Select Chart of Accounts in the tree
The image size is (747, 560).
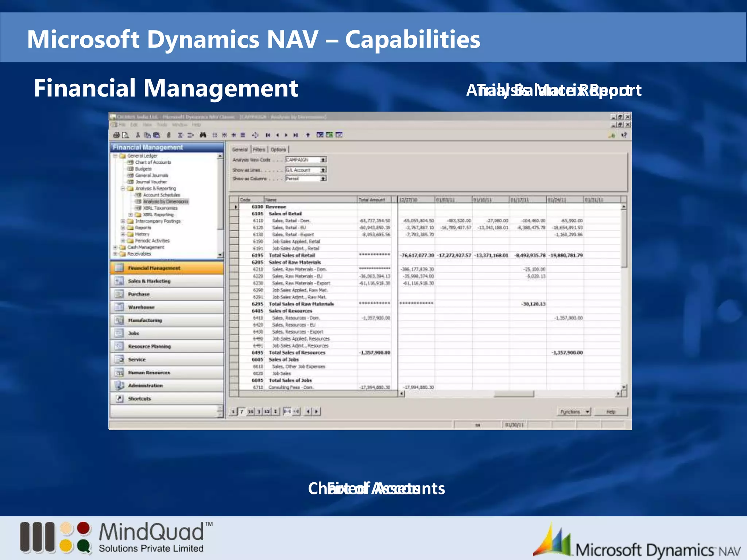point(153,162)
